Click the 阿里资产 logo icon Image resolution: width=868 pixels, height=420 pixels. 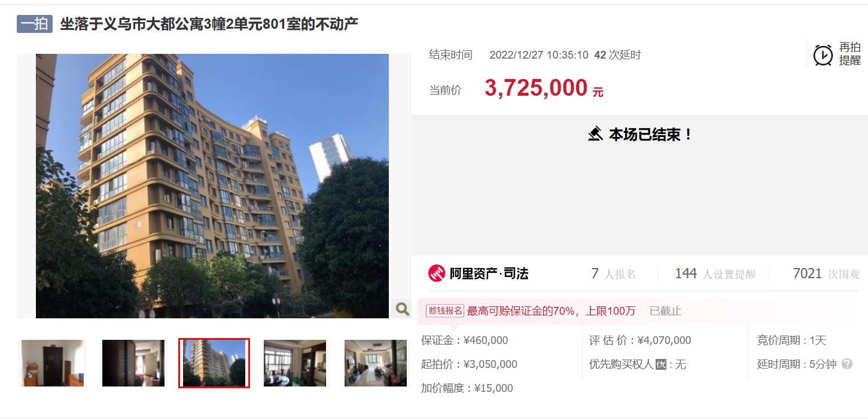[437, 273]
